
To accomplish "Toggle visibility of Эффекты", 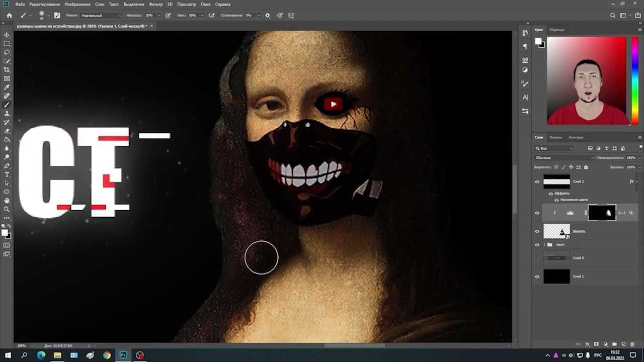I will 550,194.
